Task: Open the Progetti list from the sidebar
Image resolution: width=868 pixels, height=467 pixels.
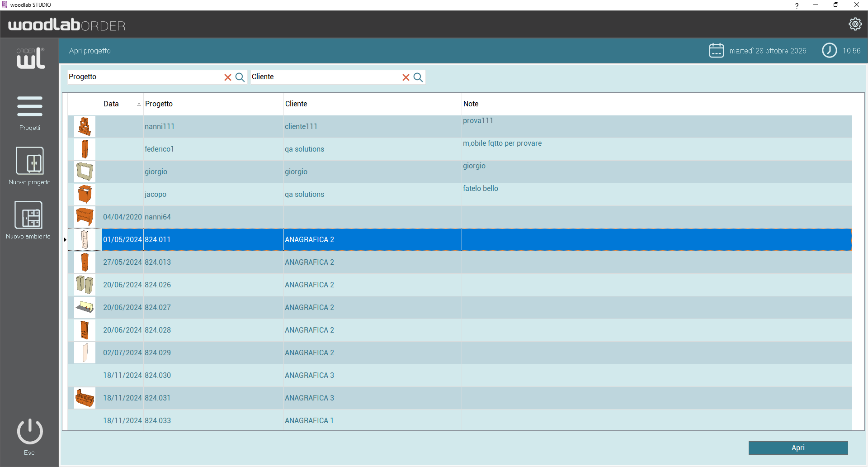Action: 30,112
